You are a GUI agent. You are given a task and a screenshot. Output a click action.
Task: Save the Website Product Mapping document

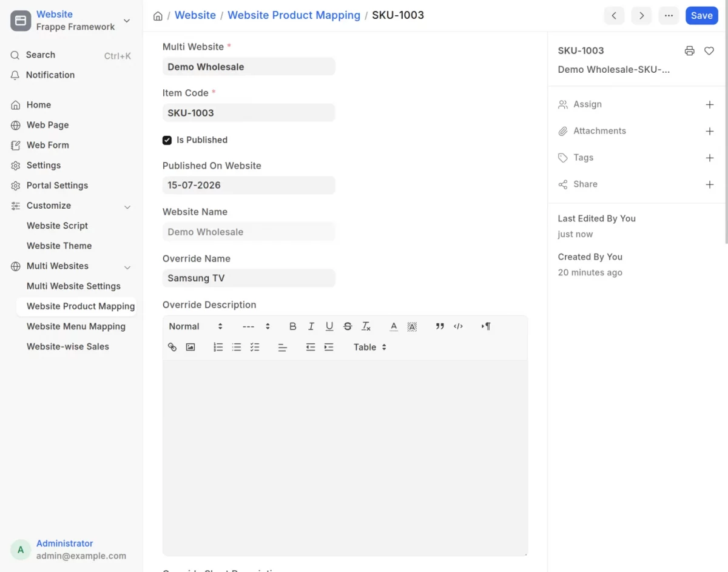(x=701, y=16)
